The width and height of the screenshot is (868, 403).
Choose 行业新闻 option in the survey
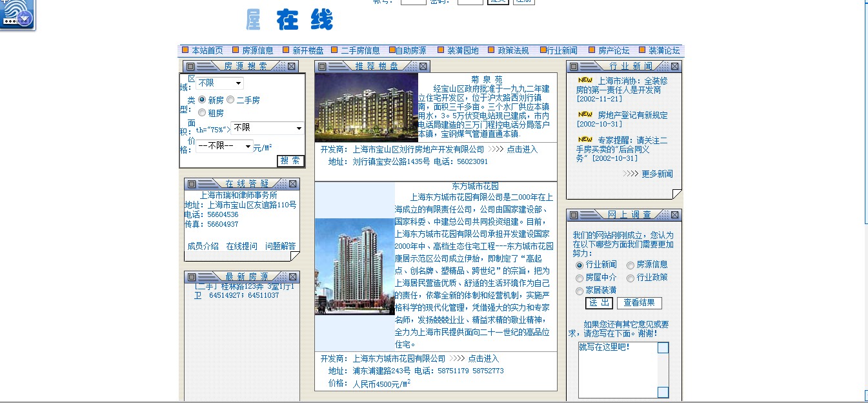pos(580,265)
